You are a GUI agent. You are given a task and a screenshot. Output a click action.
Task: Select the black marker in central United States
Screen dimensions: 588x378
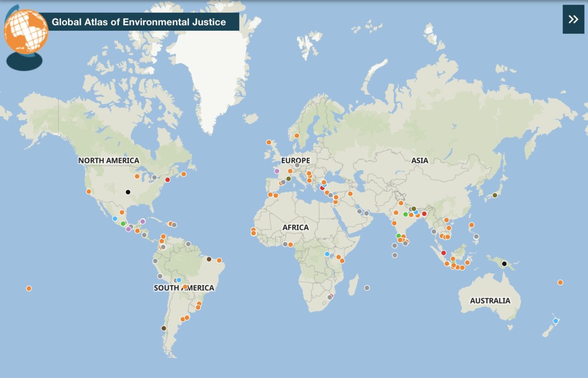click(128, 192)
